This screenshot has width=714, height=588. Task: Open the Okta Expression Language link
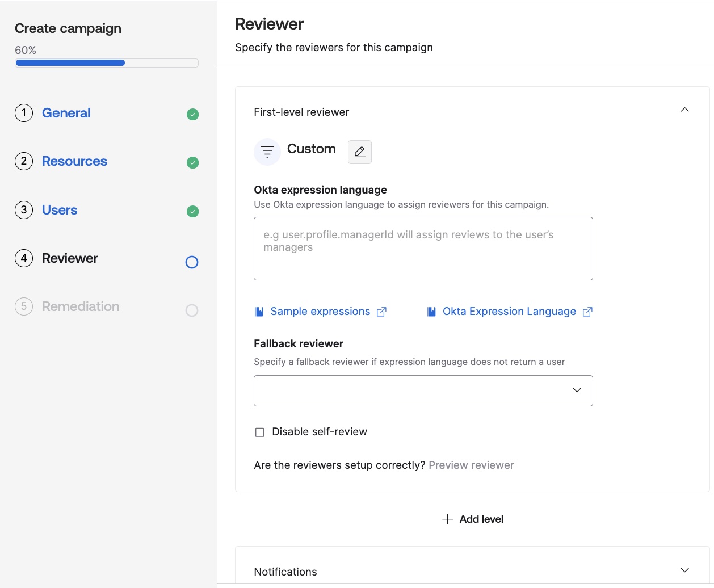tap(509, 312)
